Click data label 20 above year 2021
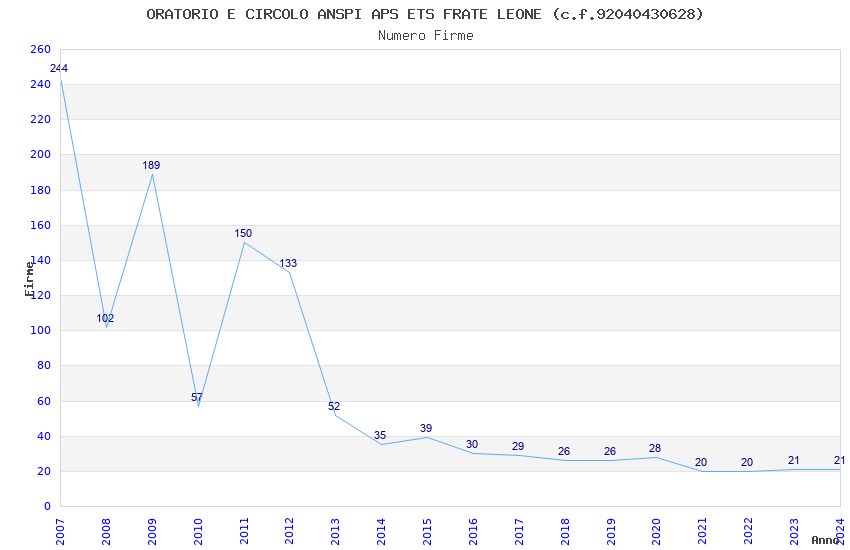 click(x=701, y=463)
